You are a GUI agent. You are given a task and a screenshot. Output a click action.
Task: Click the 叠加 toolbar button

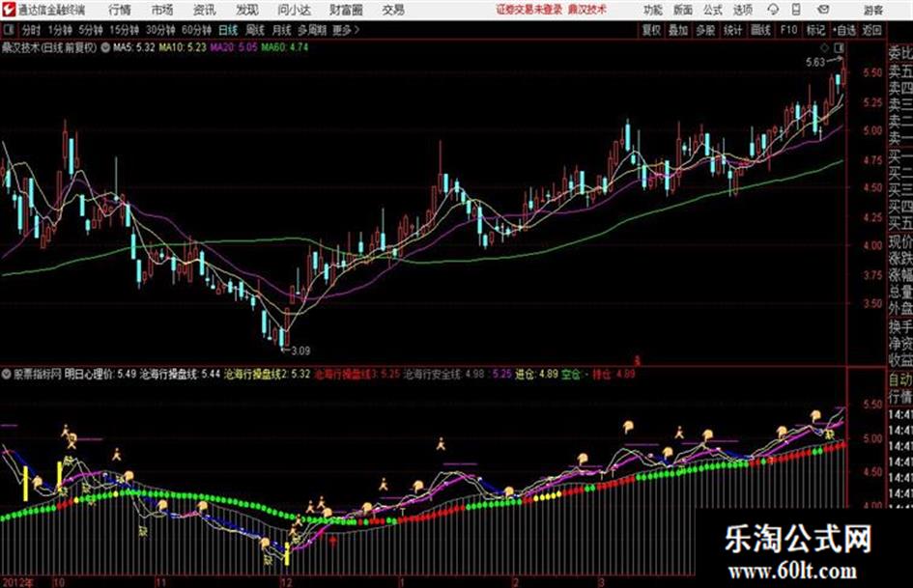coord(678,30)
